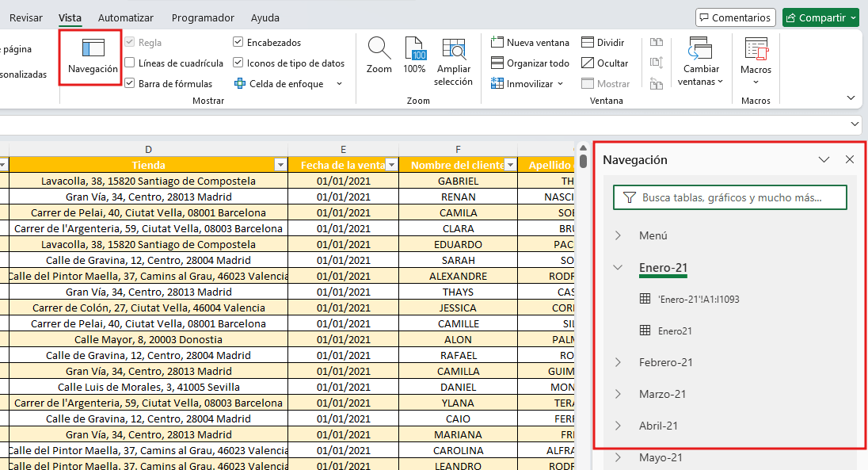Select cell ALEXANDRE
This screenshot has height=470, width=868.
click(x=458, y=276)
